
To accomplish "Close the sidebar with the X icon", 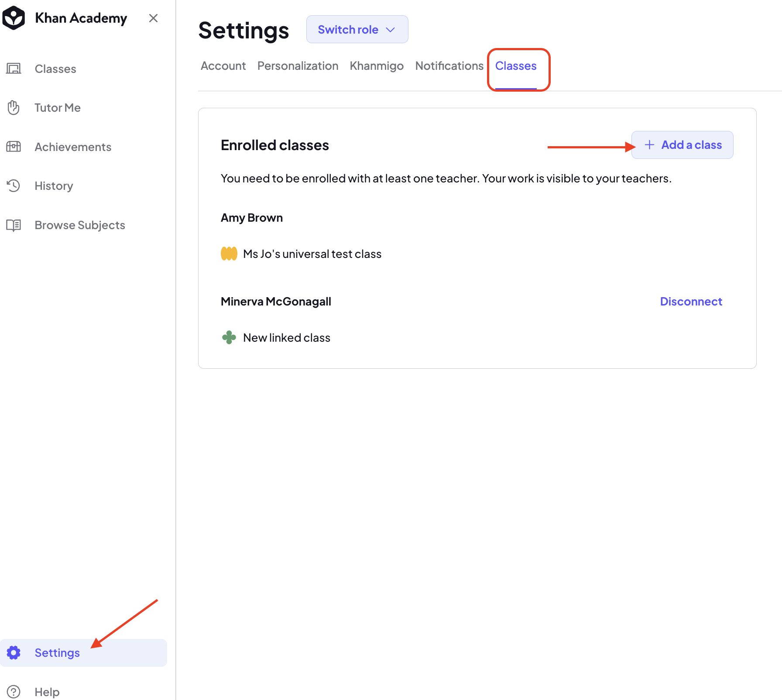I will 153,18.
